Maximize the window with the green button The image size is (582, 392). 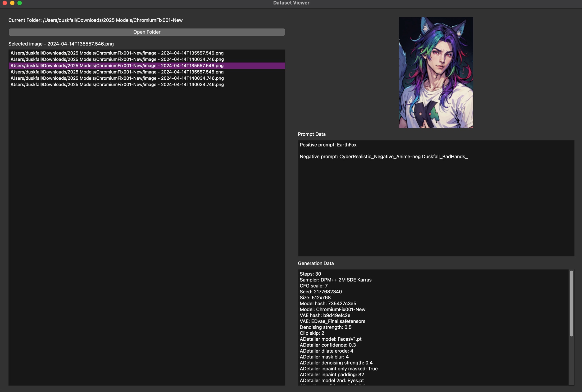point(20,3)
